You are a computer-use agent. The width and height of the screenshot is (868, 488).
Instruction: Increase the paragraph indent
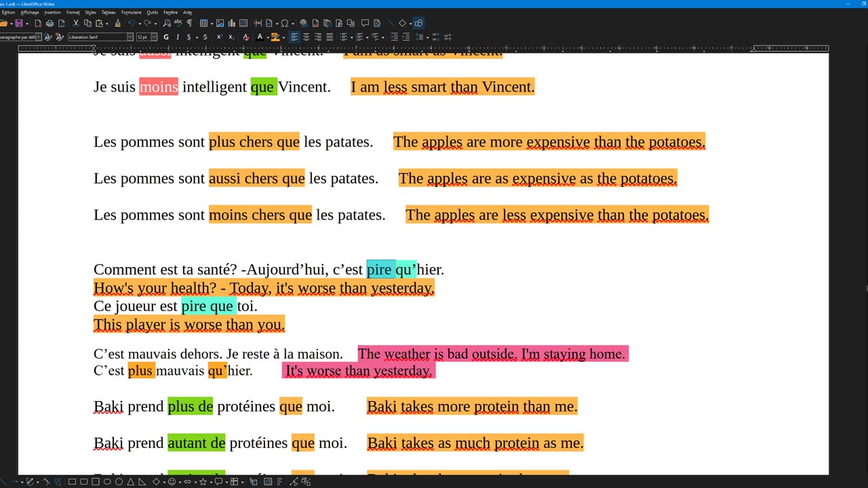click(394, 37)
